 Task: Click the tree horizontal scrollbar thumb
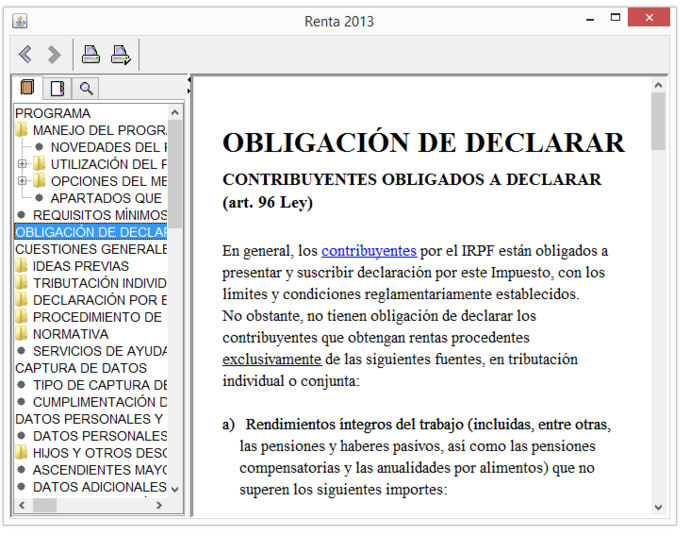tap(44, 505)
